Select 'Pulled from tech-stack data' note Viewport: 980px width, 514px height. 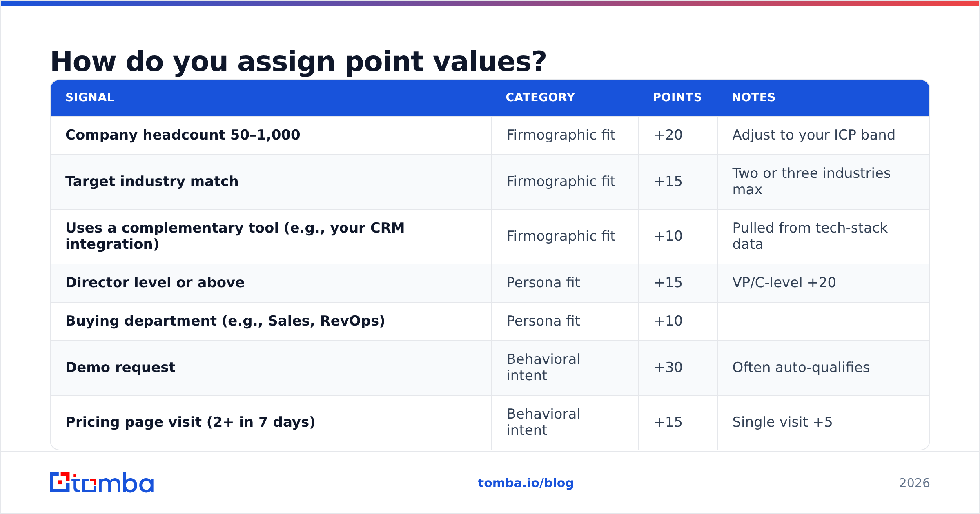click(810, 236)
